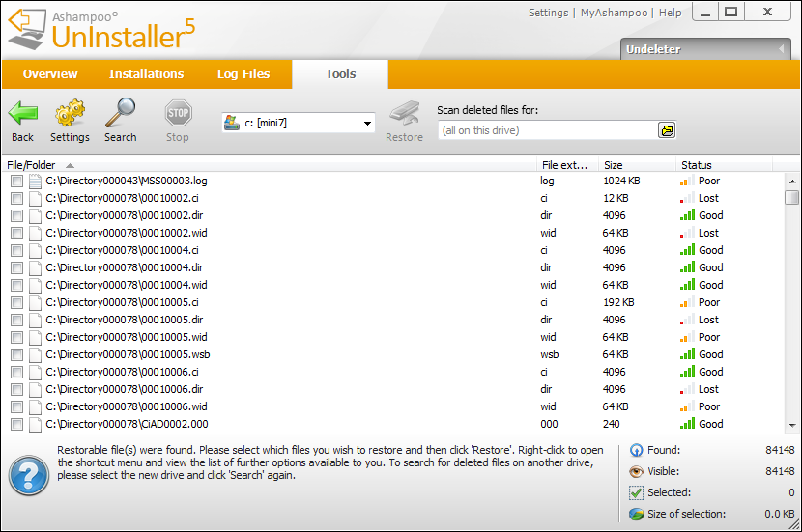This screenshot has width=802, height=532.
Task: Click file icon of CiAD0002.000
Action: click(x=35, y=424)
